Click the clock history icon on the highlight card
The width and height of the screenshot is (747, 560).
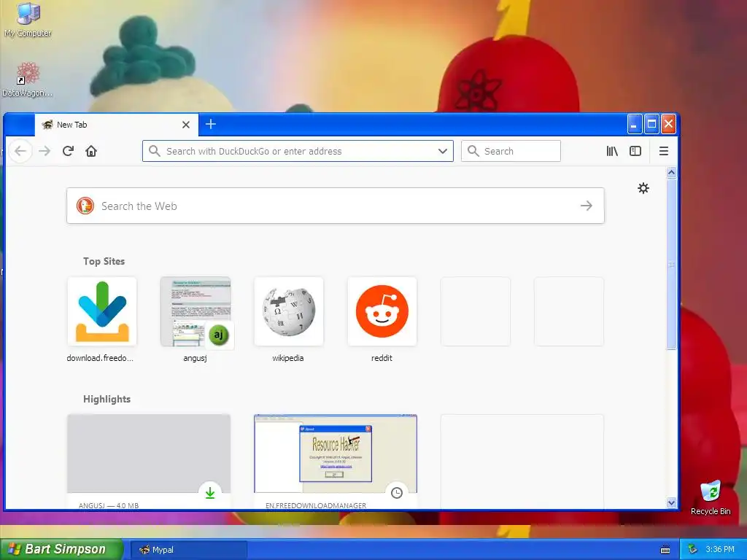(x=397, y=493)
